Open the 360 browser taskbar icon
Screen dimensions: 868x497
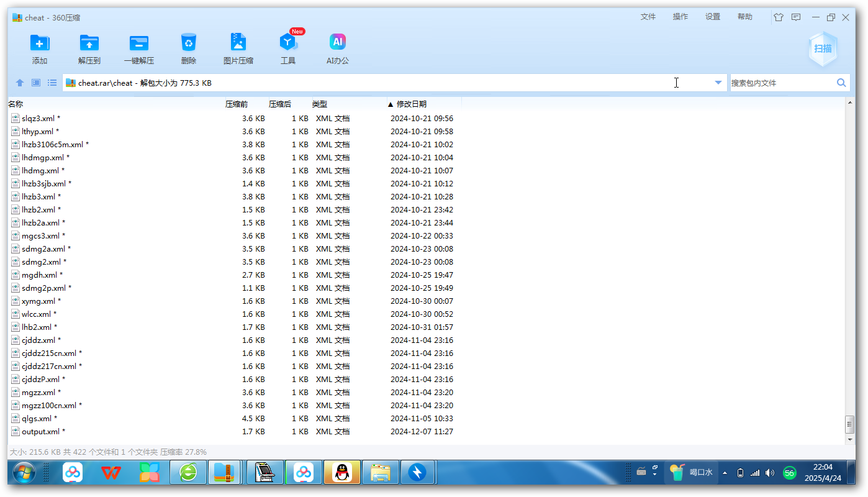pos(189,473)
